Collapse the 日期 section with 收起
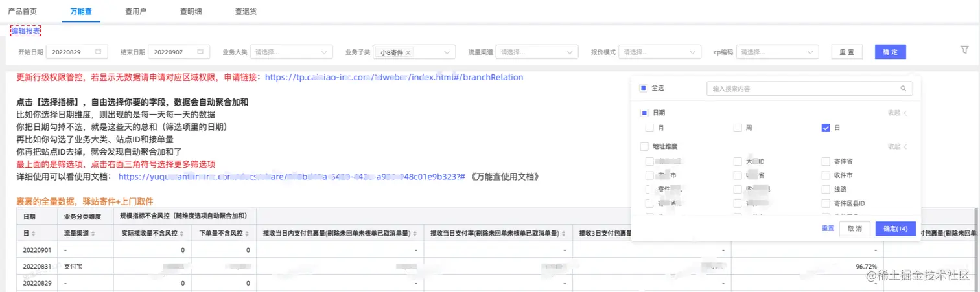The width and height of the screenshot is (980, 292). [x=898, y=113]
